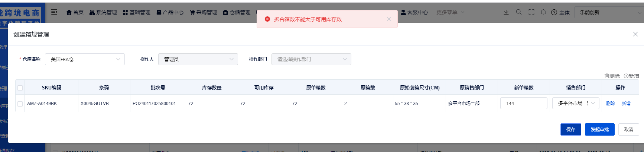Tick the select-all checkbox in table header

pyautogui.click(x=20, y=88)
